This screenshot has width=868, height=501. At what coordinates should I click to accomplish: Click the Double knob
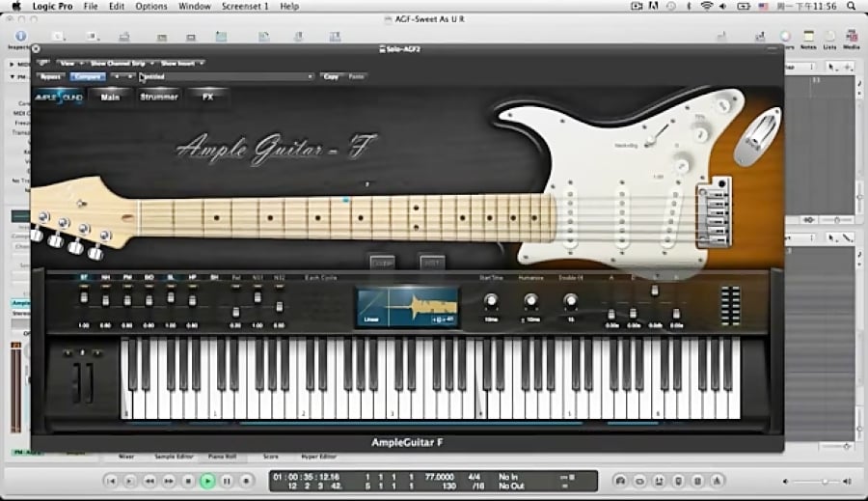[x=570, y=300]
